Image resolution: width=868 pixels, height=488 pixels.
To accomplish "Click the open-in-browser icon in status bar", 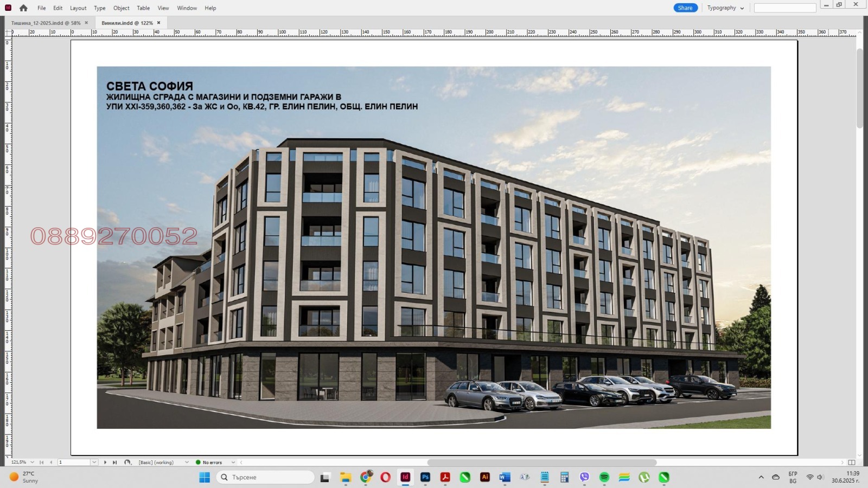I will pyautogui.click(x=127, y=463).
